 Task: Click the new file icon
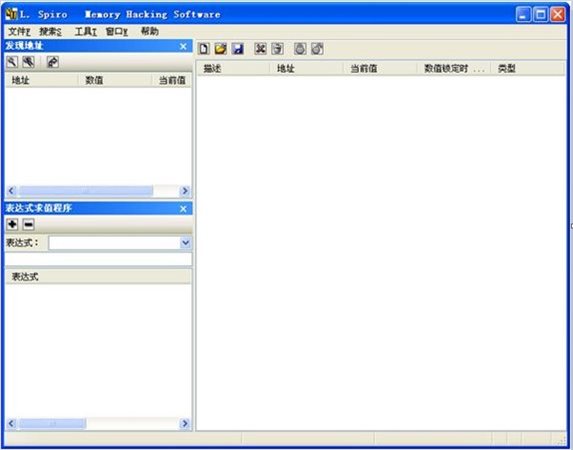204,49
